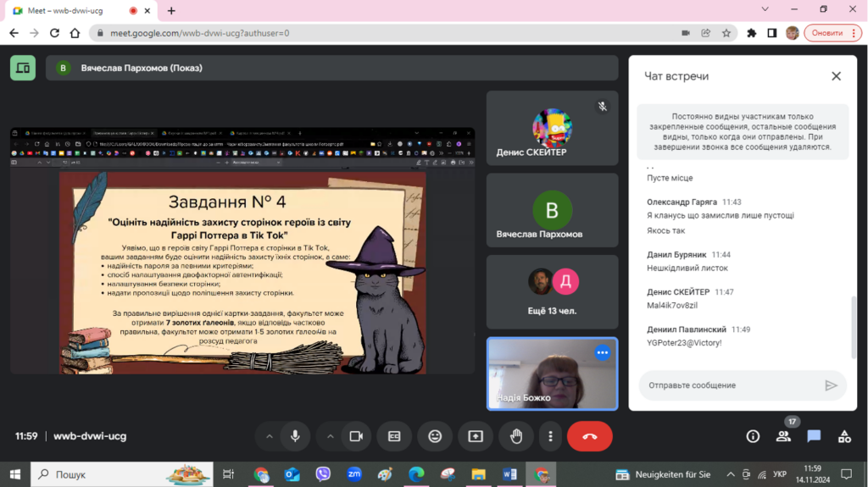
Task: Open the emoji reactions button
Action: tap(435, 436)
